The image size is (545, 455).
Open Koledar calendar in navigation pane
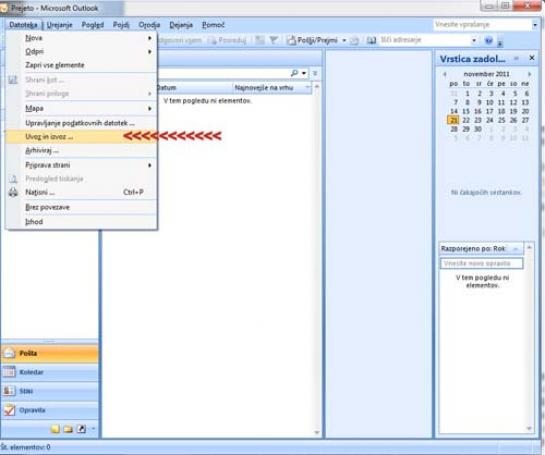[x=50, y=372]
